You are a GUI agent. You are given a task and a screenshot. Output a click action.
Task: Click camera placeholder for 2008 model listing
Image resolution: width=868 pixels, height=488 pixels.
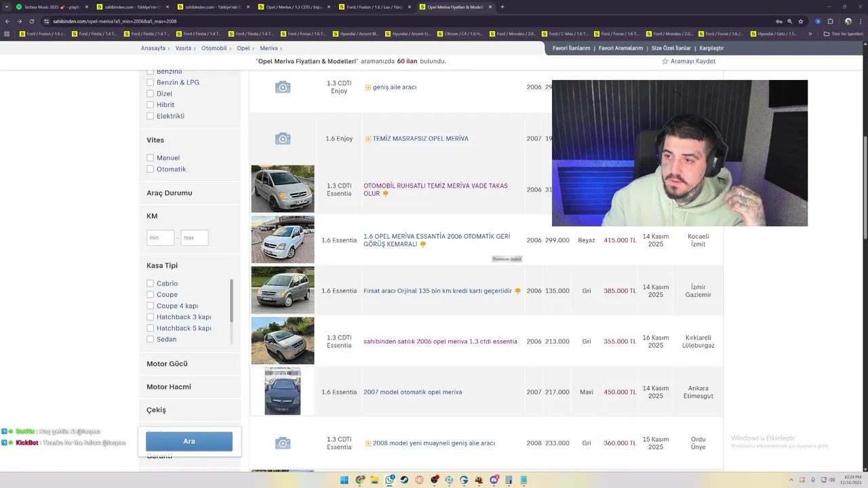283,443
